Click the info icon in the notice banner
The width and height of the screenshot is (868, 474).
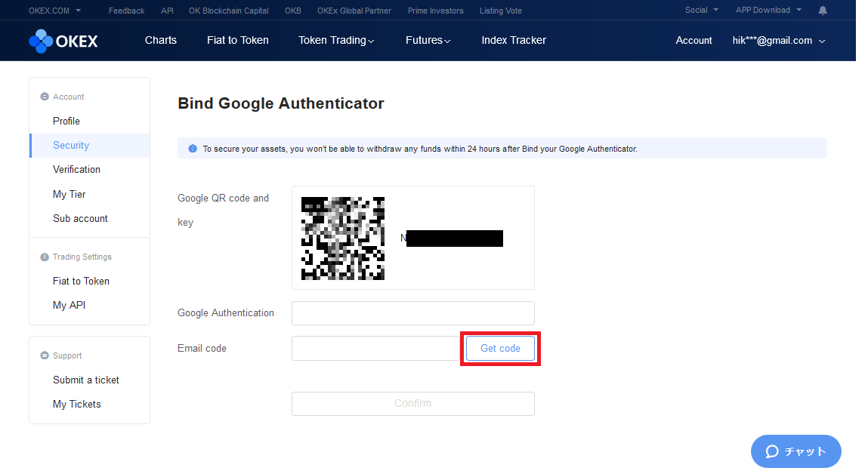pyautogui.click(x=193, y=149)
